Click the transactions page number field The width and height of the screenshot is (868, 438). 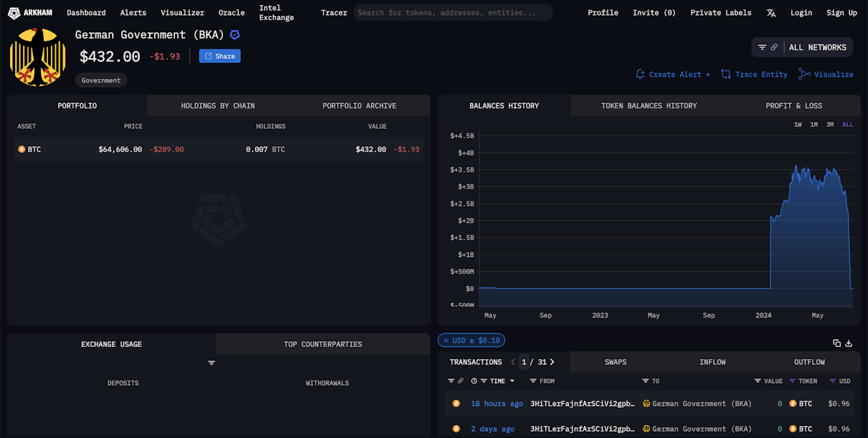pyautogui.click(x=524, y=362)
